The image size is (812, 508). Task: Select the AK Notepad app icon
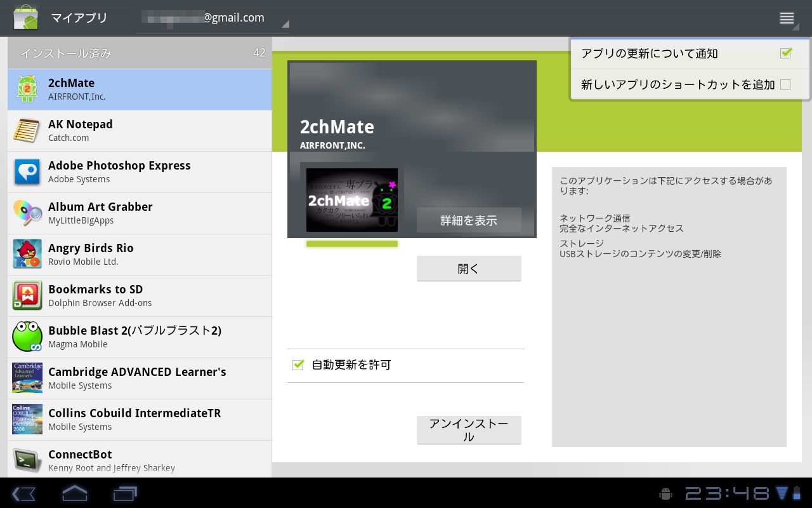point(27,130)
